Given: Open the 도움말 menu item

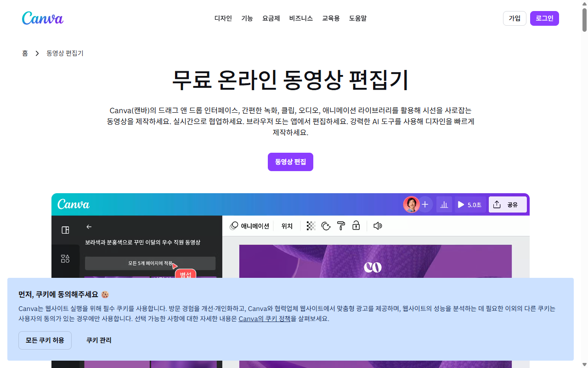Looking at the screenshot, I should pyautogui.click(x=358, y=18).
